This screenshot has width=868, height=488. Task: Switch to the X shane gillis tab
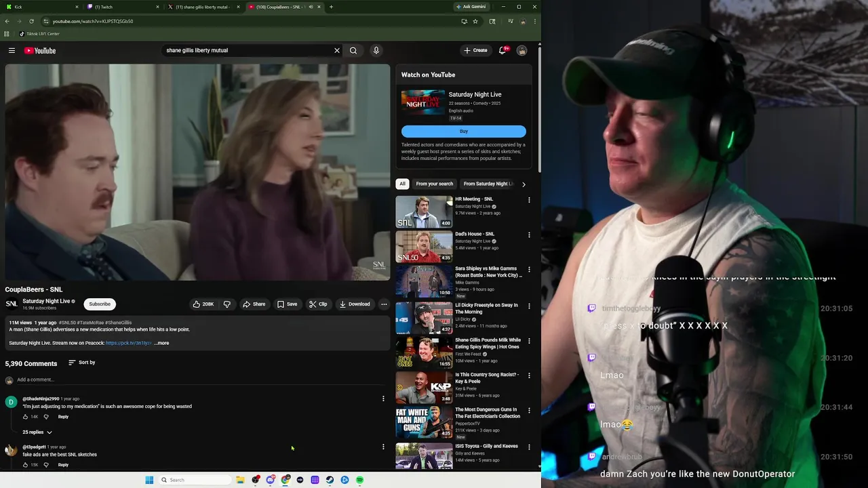pos(203,7)
